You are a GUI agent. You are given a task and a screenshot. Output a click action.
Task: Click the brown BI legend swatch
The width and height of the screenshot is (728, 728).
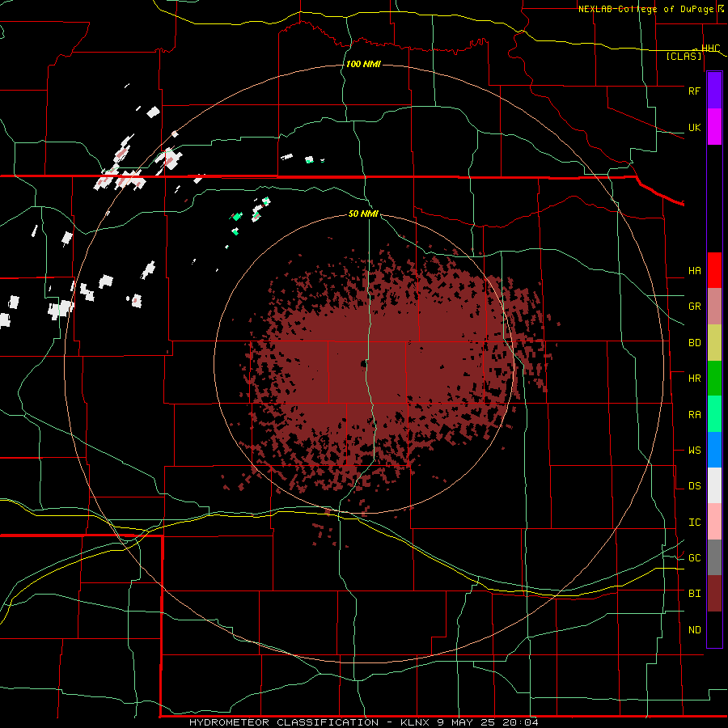click(x=714, y=594)
